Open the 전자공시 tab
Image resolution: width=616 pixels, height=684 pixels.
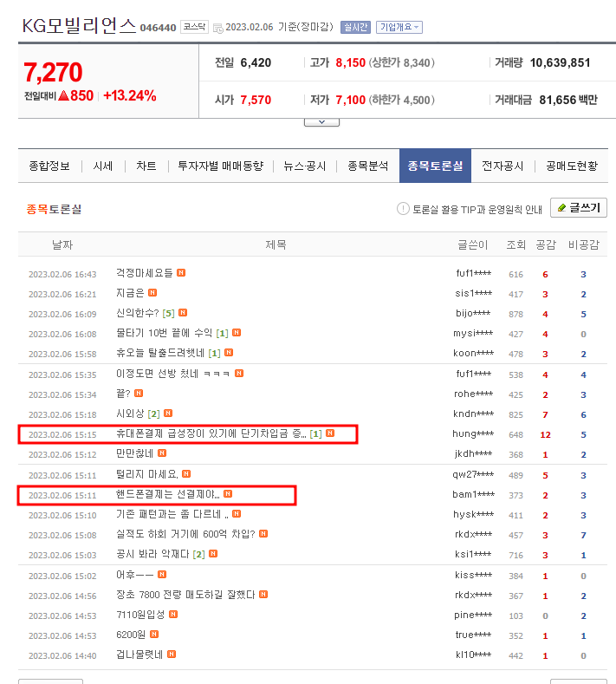(503, 166)
